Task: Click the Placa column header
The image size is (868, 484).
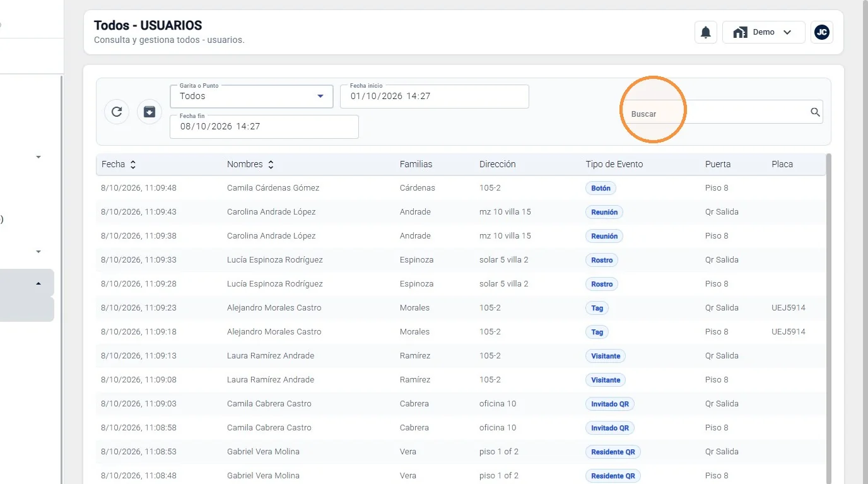Action: [782, 164]
